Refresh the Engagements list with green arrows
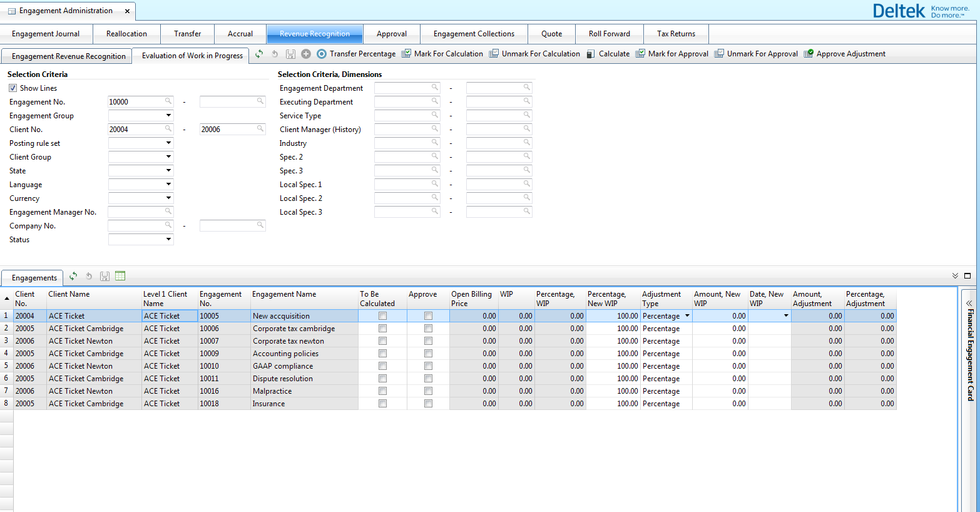The image size is (980, 512). (73, 276)
